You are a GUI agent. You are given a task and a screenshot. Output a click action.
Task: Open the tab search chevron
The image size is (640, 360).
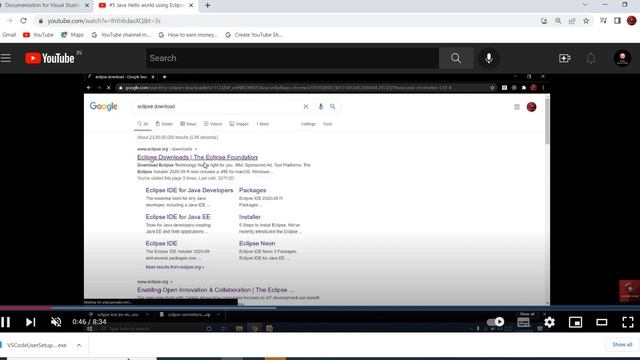[x=585, y=4]
